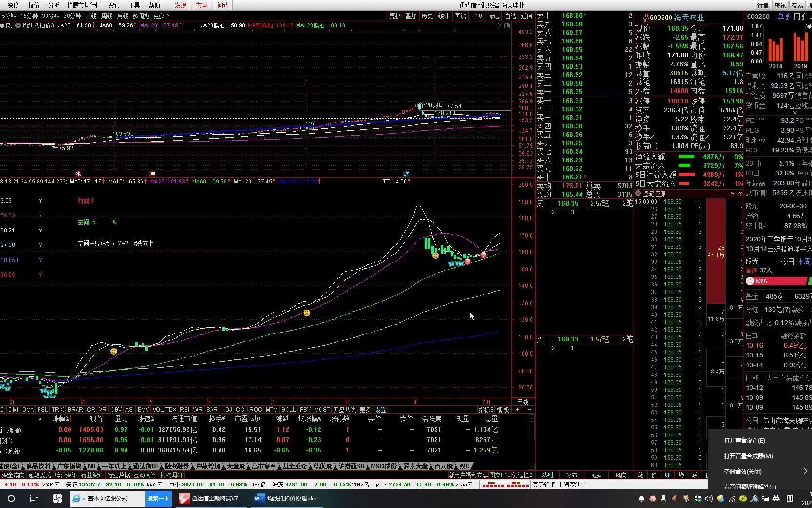Click the pink flower tray icon
This screenshot has width=812, height=508.
click(652, 499)
